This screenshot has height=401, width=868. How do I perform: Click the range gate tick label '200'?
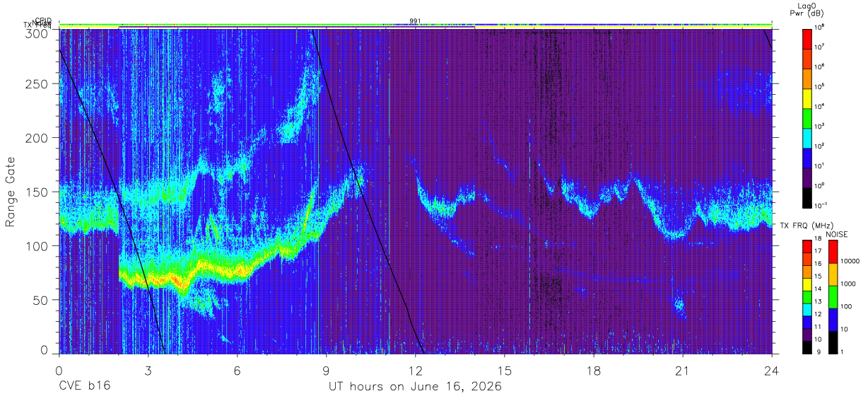37,138
